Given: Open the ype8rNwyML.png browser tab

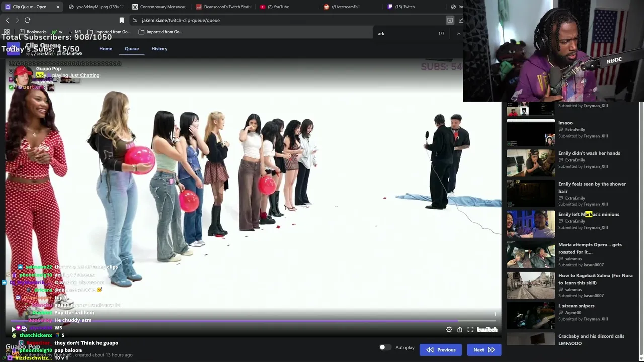Looking at the screenshot, I should click(x=96, y=7).
